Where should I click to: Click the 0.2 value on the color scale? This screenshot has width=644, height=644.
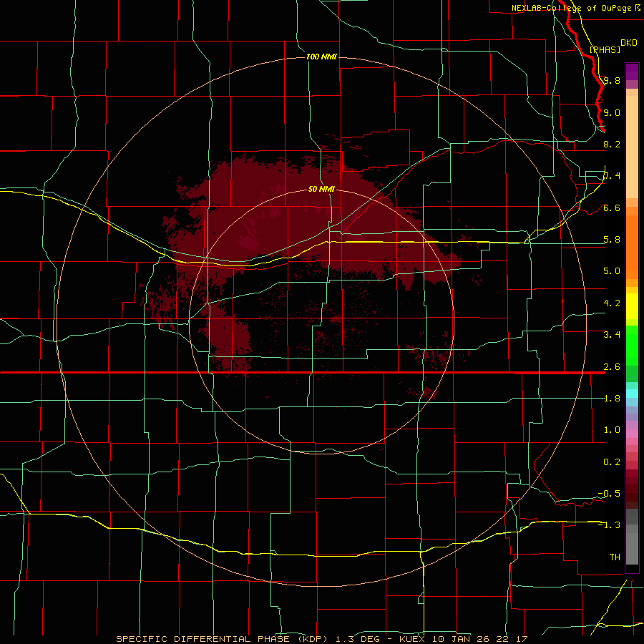pyautogui.click(x=612, y=462)
